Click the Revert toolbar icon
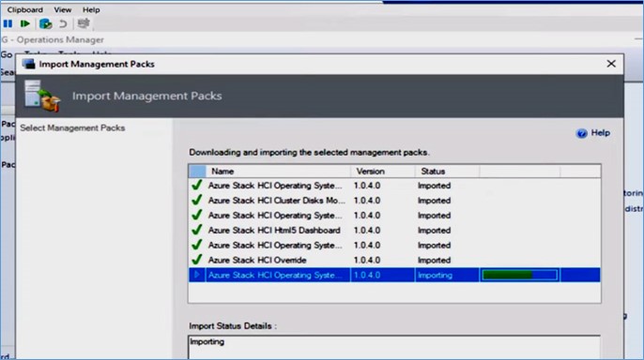644x360 pixels. point(63,23)
